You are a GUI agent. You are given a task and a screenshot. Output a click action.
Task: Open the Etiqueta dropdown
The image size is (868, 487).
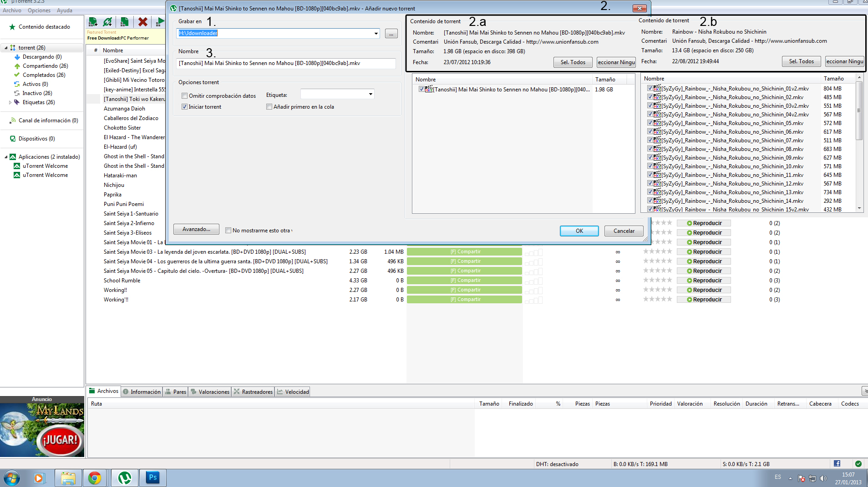pos(371,94)
